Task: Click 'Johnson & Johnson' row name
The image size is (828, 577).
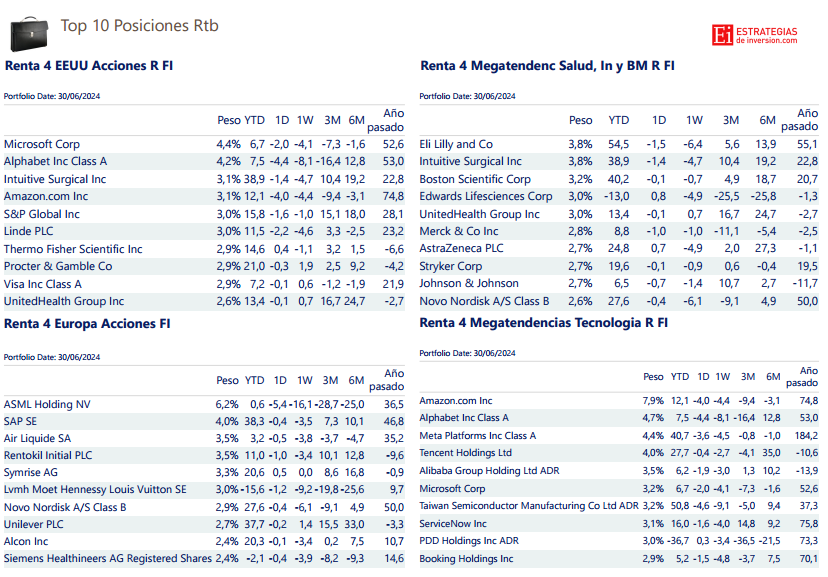Action: (x=469, y=283)
